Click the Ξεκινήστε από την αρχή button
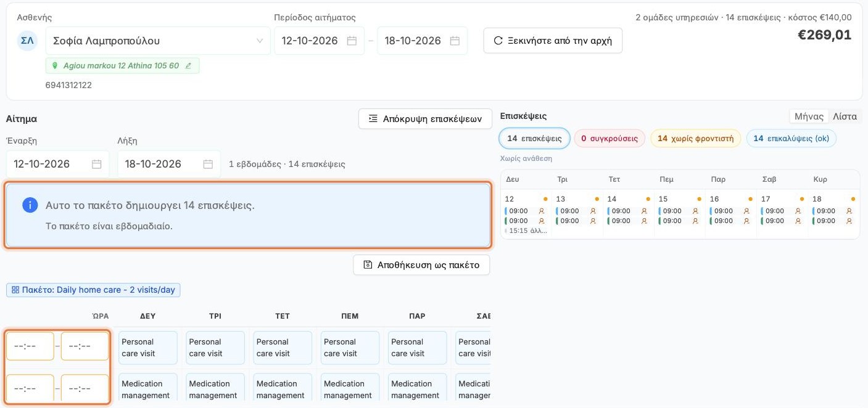 [x=553, y=41]
